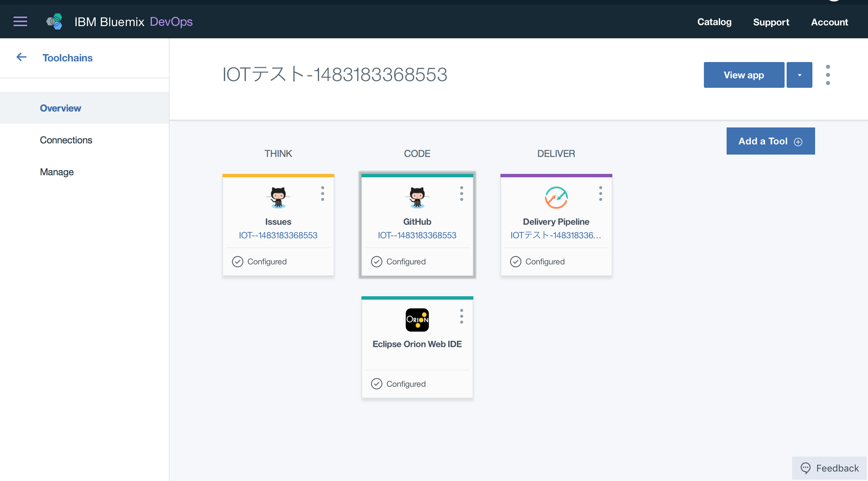Viewport: 868px width, 481px height.
Task: Open the Delivery Pipeline IOTテスト link
Action: (x=556, y=235)
